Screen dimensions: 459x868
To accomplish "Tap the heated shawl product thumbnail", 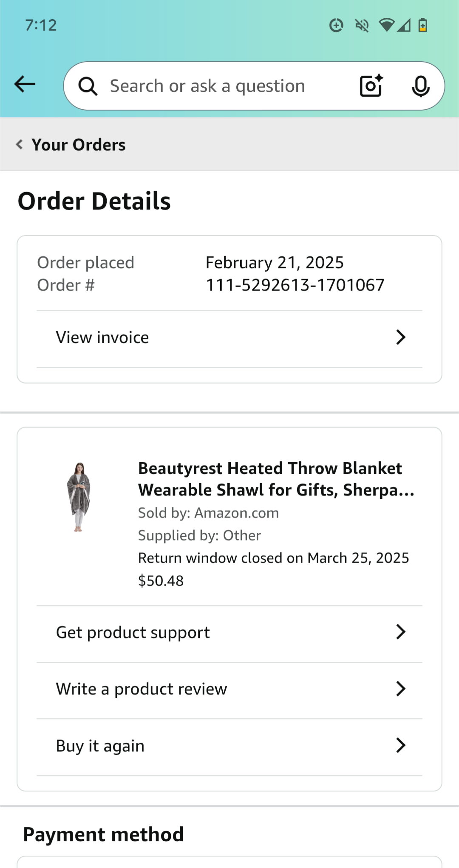I will [79, 497].
